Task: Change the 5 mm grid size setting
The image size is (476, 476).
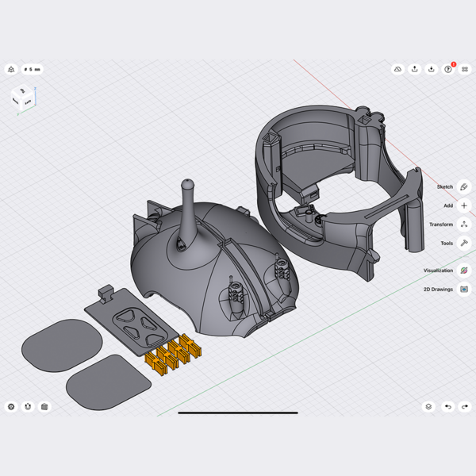Action: 33,70
